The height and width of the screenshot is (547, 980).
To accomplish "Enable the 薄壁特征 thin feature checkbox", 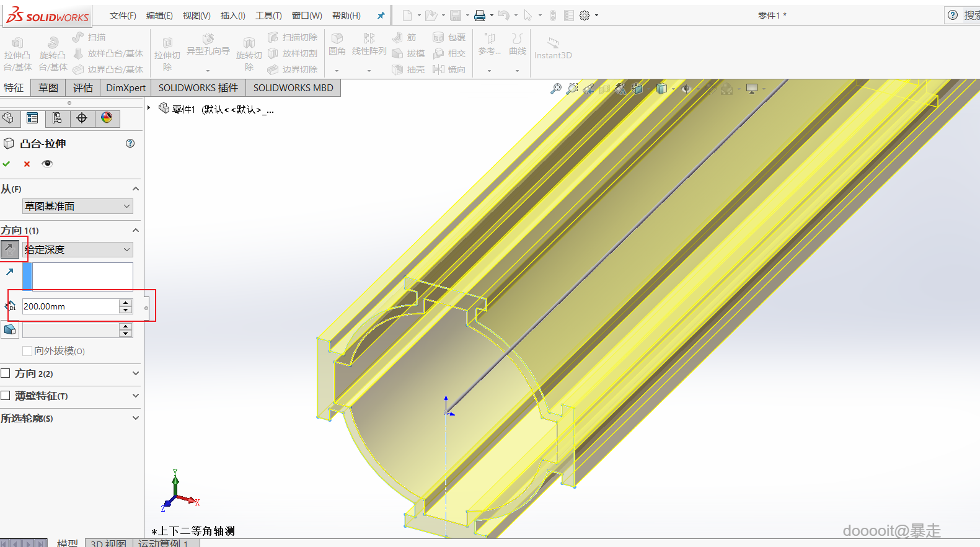I will pyautogui.click(x=6, y=396).
